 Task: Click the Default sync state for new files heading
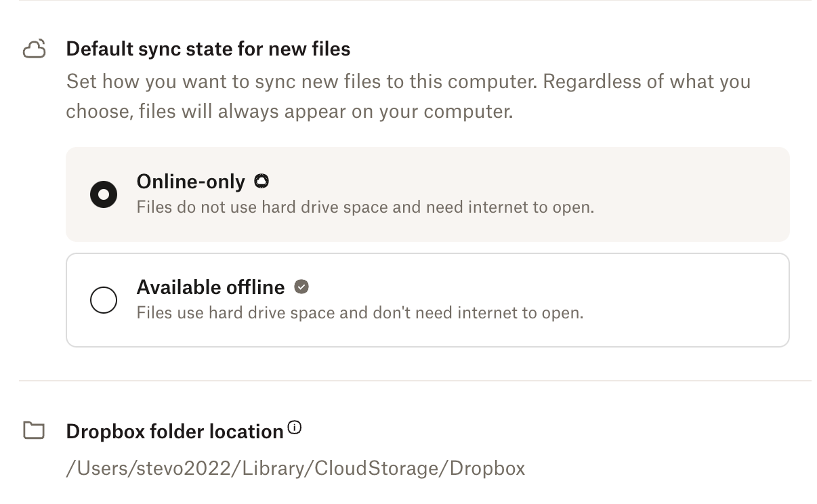point(208,49)
